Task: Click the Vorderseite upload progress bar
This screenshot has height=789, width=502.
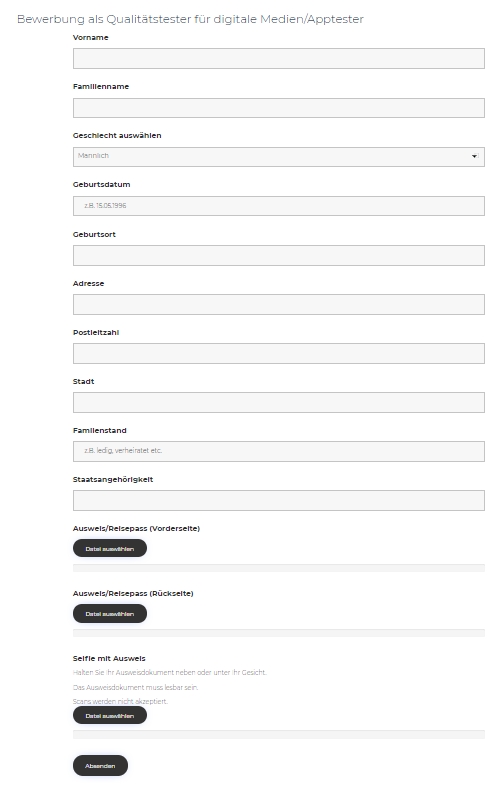Action: 279,568
